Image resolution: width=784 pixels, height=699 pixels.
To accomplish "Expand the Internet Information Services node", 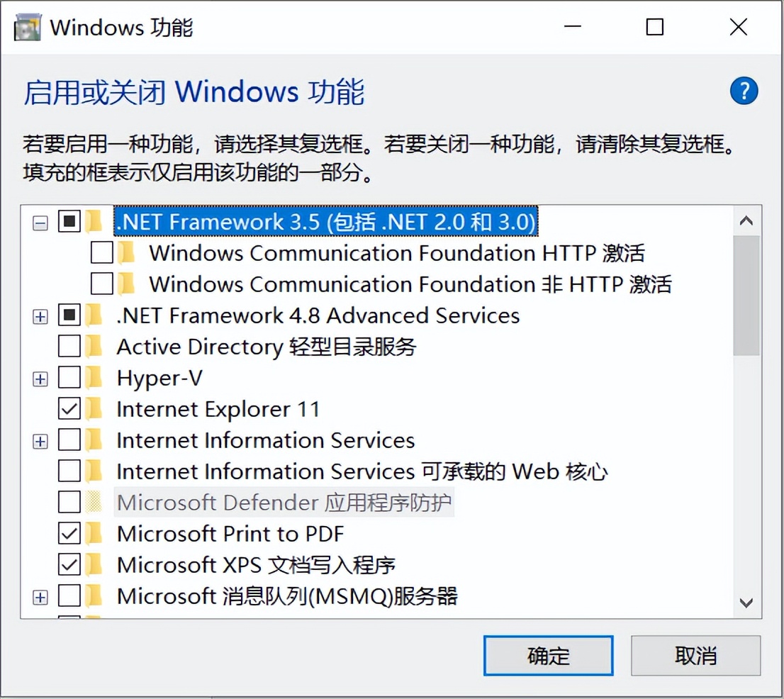I will (40, 441).
